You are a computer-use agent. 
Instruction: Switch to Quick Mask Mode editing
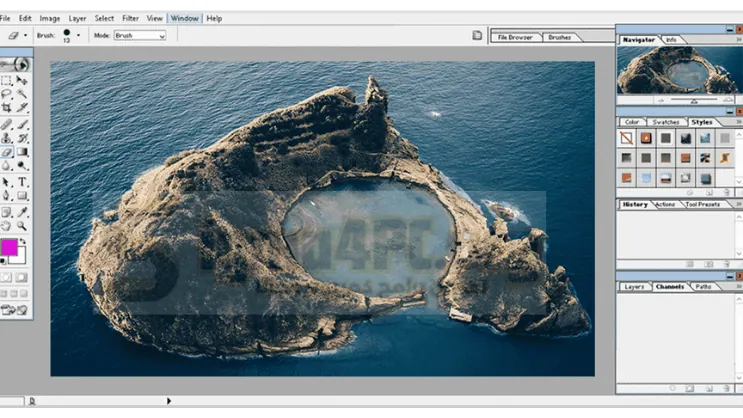pyautogui.click(x=22, y=277)
